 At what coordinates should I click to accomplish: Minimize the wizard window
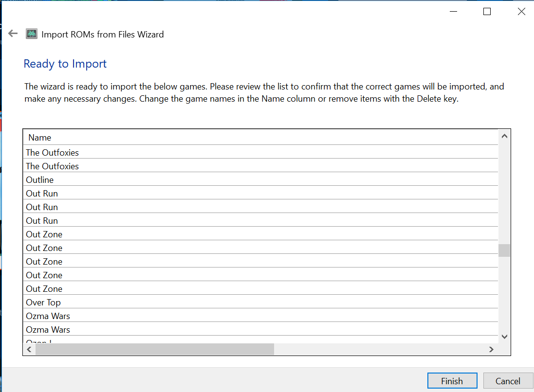453,12
